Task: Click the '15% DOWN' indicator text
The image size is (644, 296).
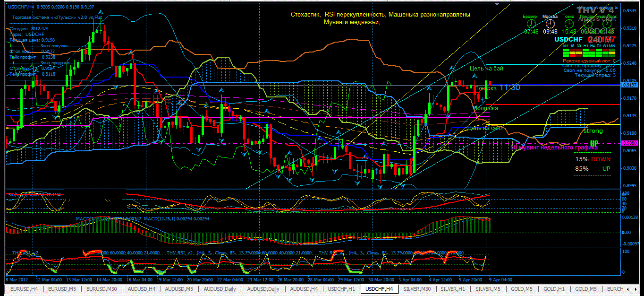Action: tap(593, 159)
